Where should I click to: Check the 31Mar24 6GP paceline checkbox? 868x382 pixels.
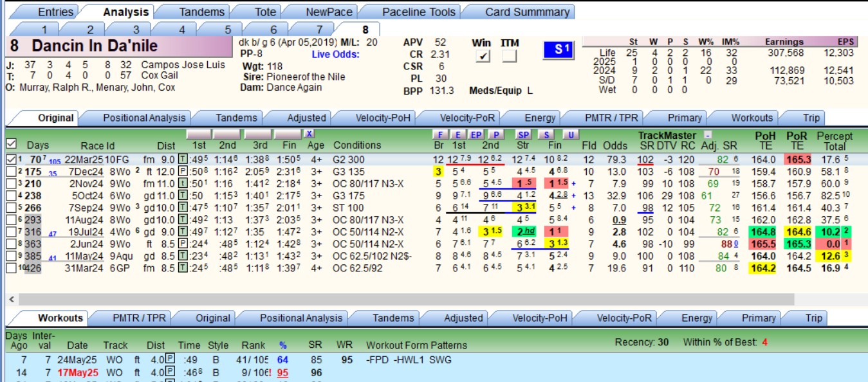pyautogui.click(x=10, y=268)
